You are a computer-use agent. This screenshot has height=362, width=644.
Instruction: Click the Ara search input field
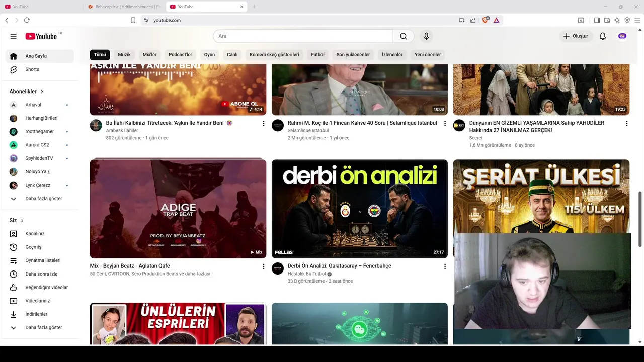click(x=303, y=36)
